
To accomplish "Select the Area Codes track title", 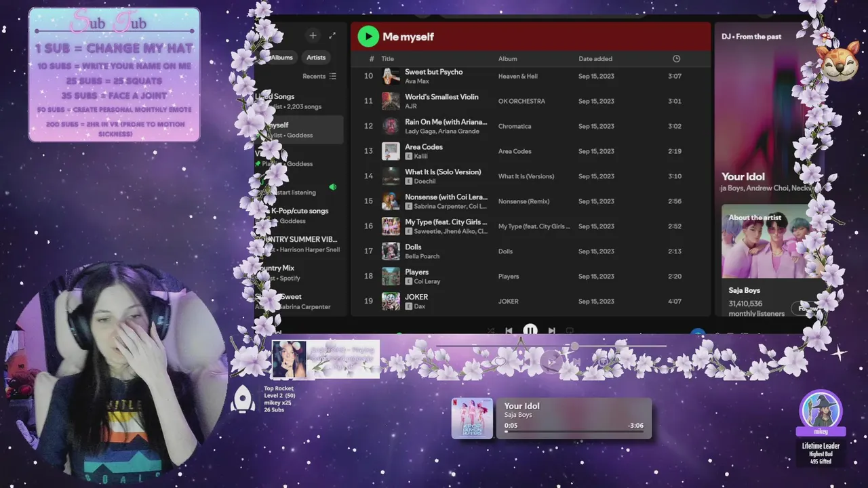I will [424, 147].
